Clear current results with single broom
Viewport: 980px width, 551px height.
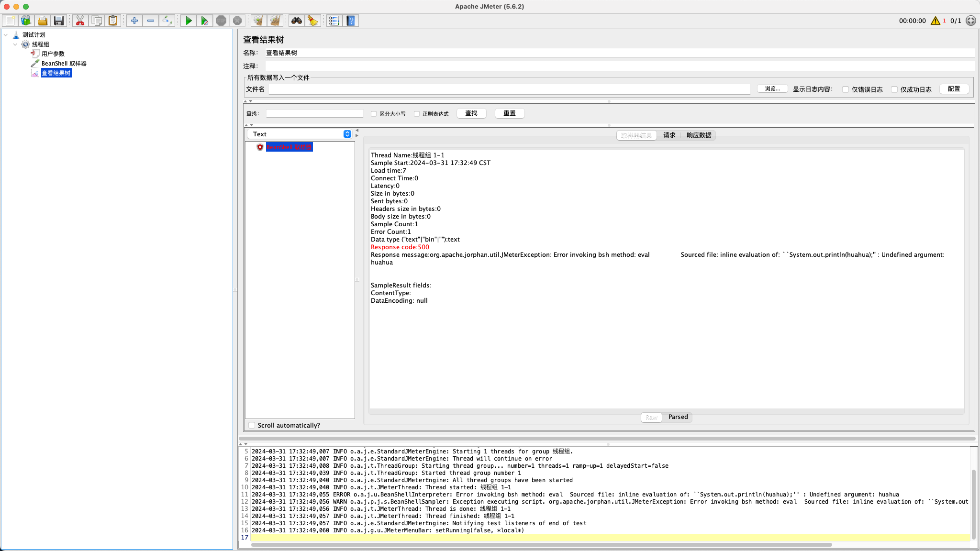pyautogui.click(x=258, y=21)
